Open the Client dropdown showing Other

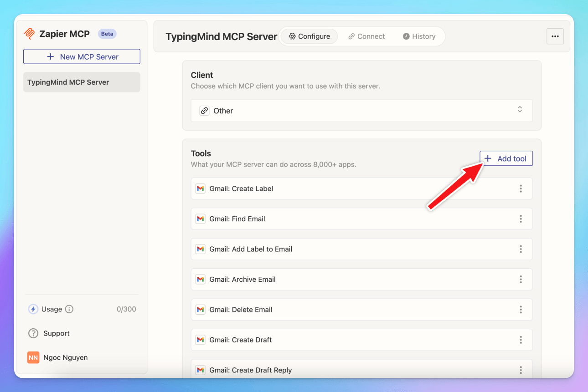pyautogui.click(x=361, y=111)
